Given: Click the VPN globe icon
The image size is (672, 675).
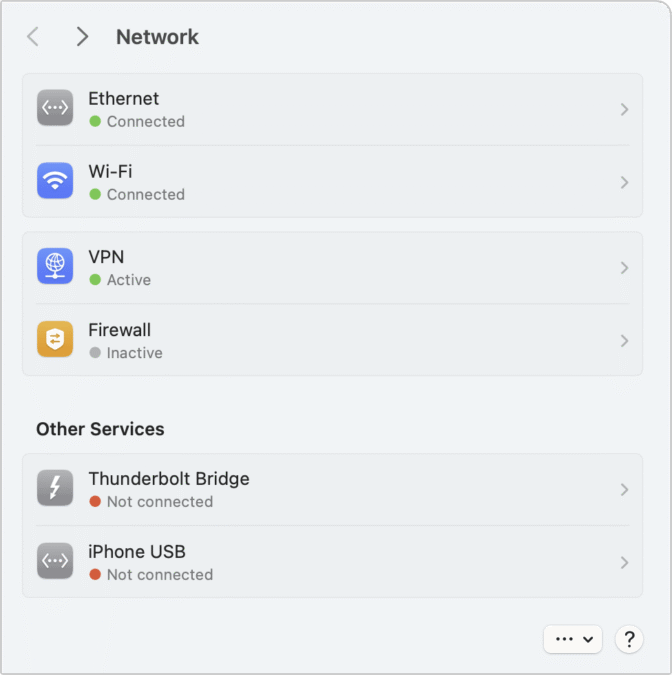Looking at the screenshot, I should click(55, 266).
